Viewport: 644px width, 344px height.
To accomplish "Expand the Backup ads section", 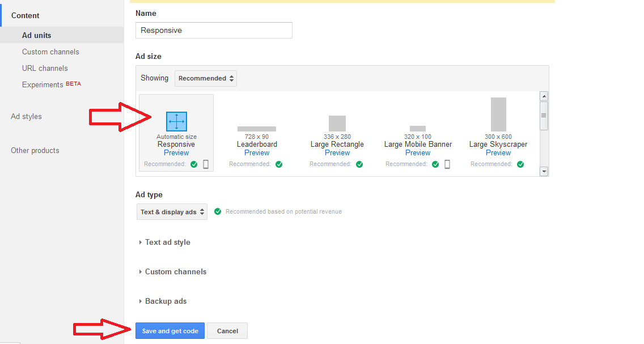I will tap(163, 301).
